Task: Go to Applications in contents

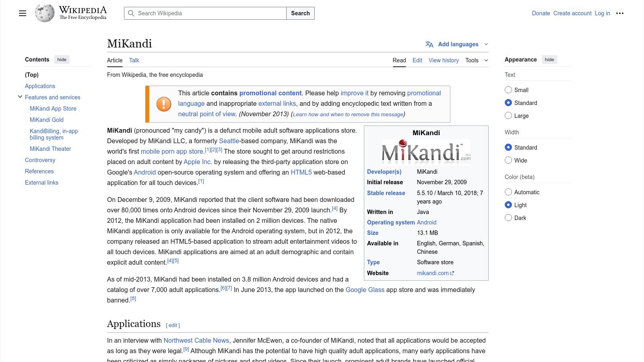Action: pos(40,86)
